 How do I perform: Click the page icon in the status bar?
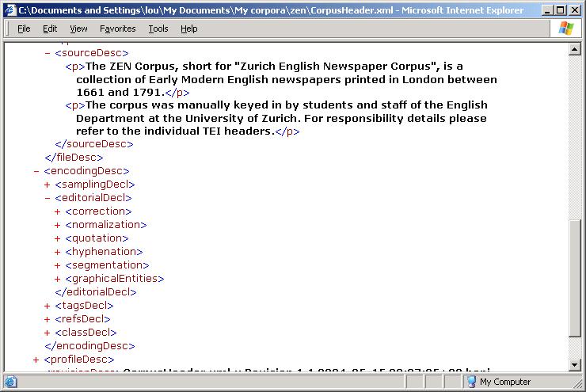pos(9,382)
